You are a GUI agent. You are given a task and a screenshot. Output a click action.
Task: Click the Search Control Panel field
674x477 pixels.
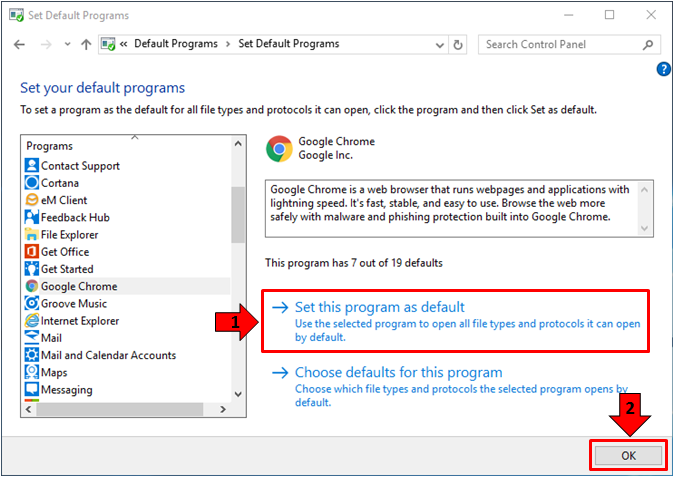point(560,45)
